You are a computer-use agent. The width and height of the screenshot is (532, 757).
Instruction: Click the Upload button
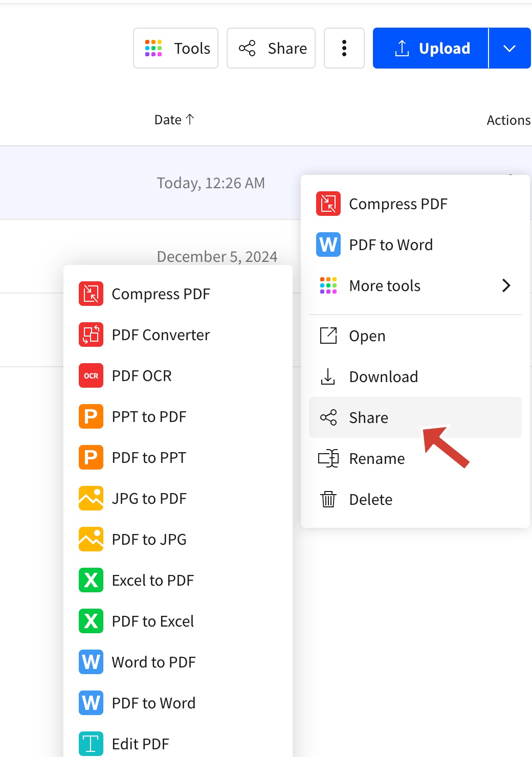pos(431,48)
